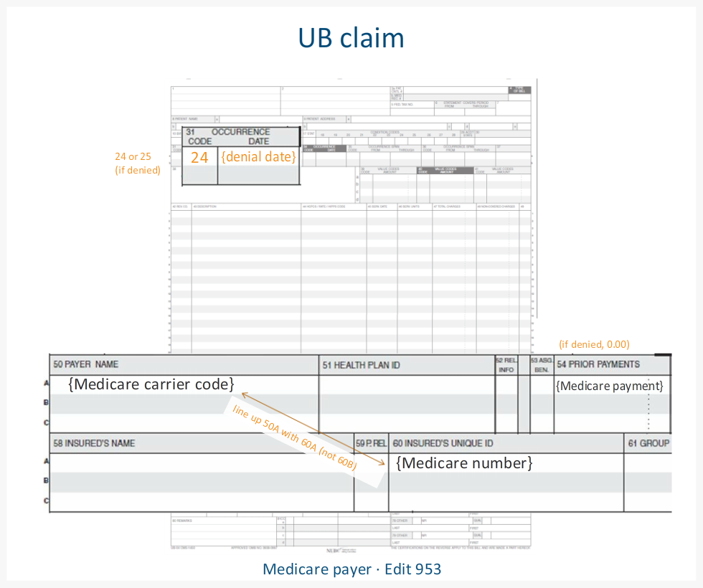Select occurrence code value 24
The width and height of the screenshot is (703, 588).
[x=199, y=157]
